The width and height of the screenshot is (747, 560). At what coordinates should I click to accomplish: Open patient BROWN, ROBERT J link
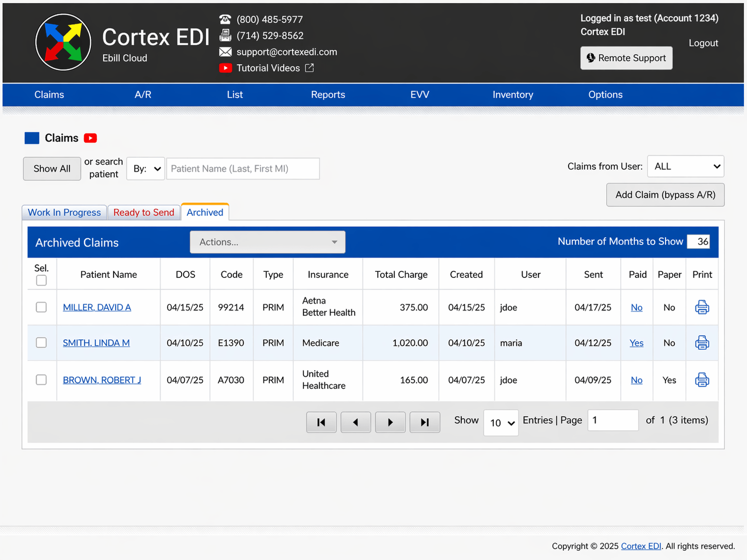pos(102,380)
